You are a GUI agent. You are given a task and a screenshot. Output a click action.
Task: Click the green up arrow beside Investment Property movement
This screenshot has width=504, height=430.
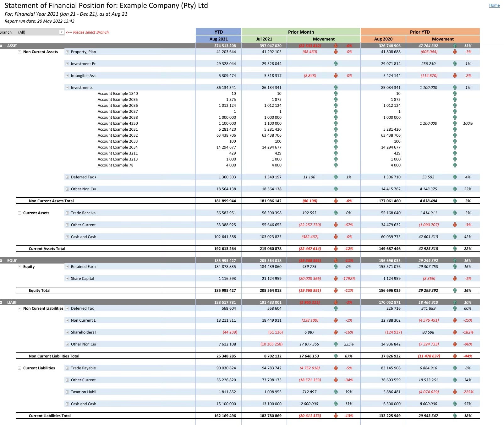pos(336,64)
